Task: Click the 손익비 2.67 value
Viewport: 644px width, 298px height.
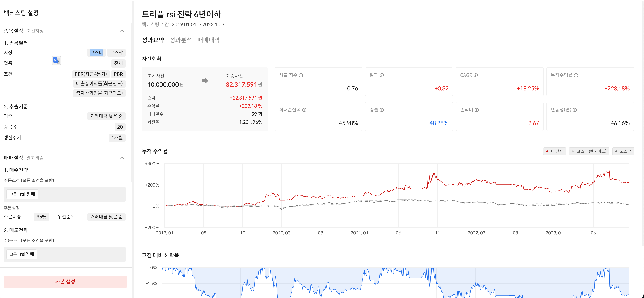Action: (534, 123)
